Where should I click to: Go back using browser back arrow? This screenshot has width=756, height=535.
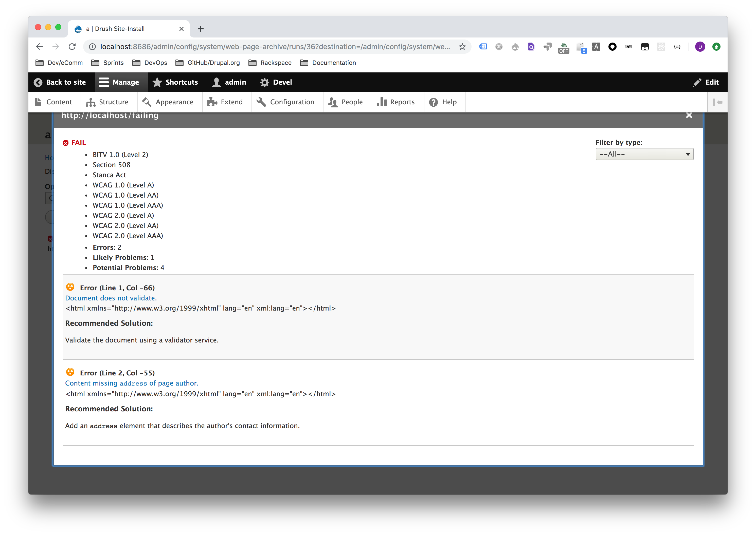pyautogui.click(x=40, y=47)
